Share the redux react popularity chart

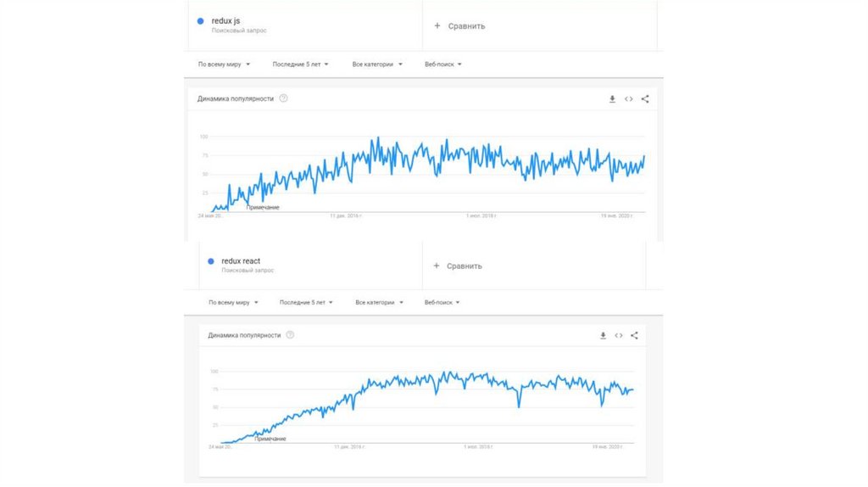(634, 336)
